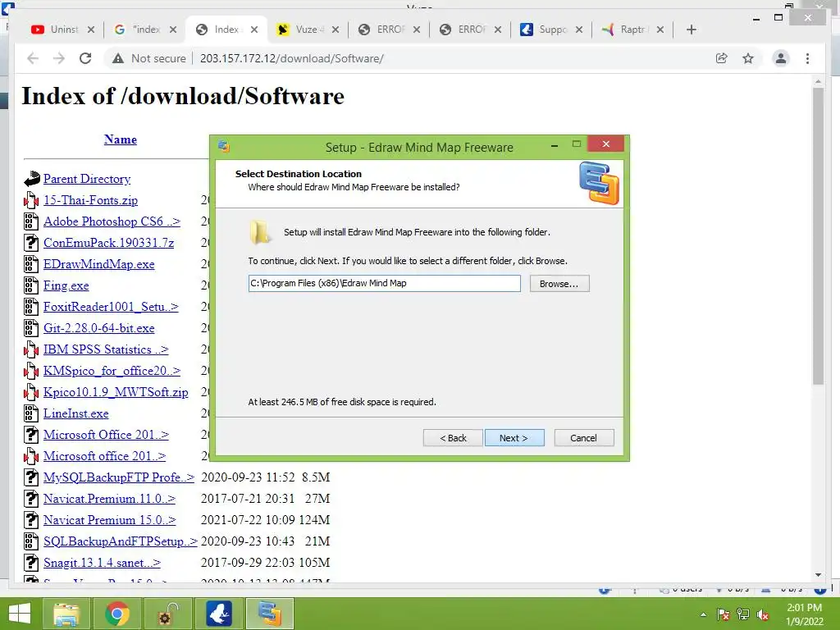The width and height of the screenshot is (840, 630).
Task: Click the address bar URL
Action: 291,58
